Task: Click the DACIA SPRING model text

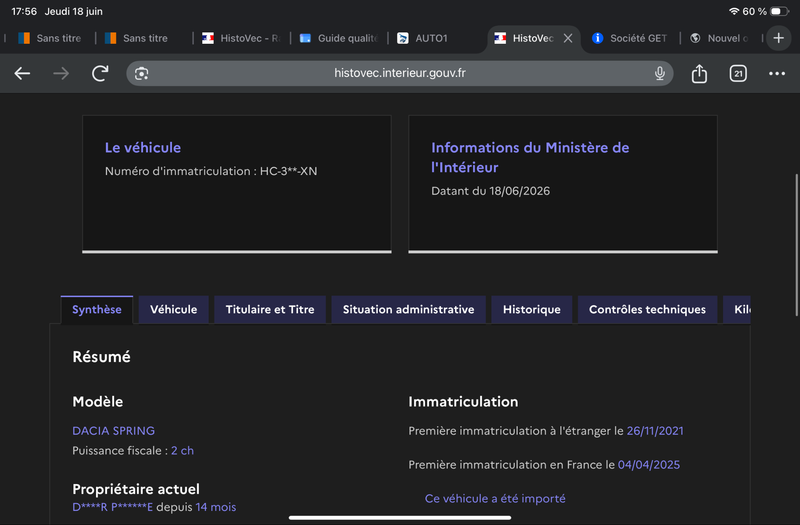Action: pyautogui.click(x=113, y=431)
